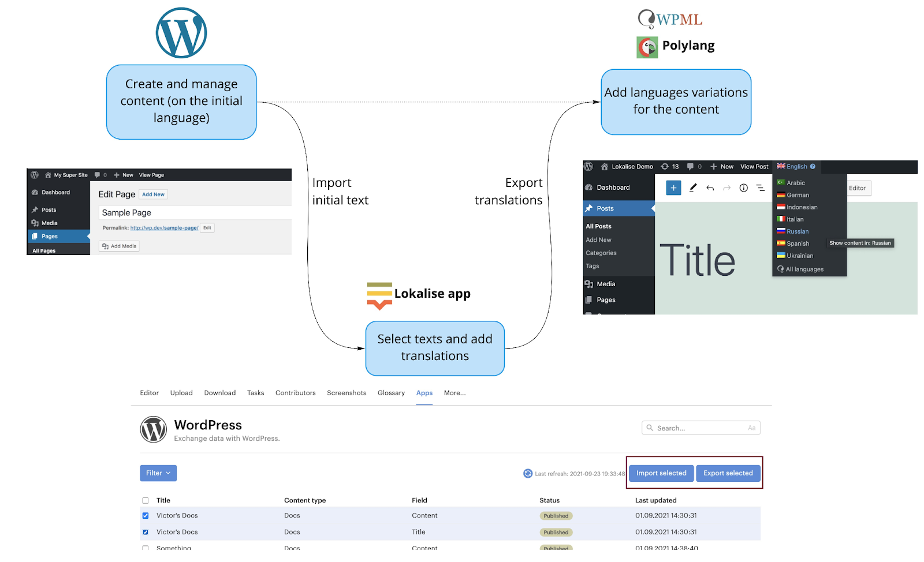The height and width of the screenshot is (562, 924).
Task: Select the pencil edit tool in editor
Action: click(x=693, y=188)
